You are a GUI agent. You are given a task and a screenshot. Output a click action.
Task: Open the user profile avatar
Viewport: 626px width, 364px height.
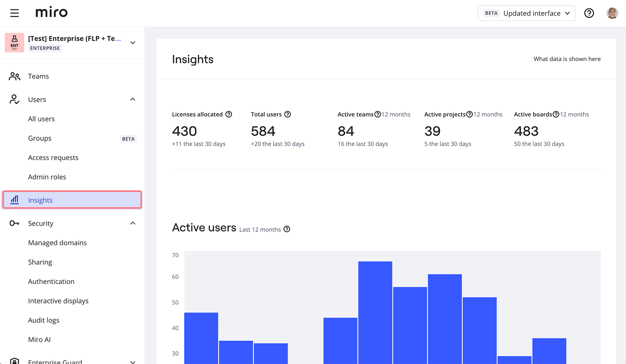coord(612,13)
